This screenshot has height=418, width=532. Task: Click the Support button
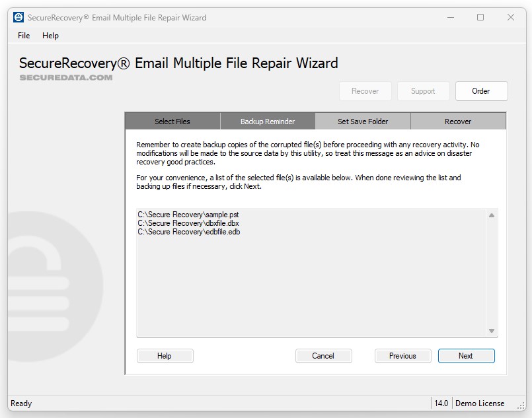pos(423,91)
